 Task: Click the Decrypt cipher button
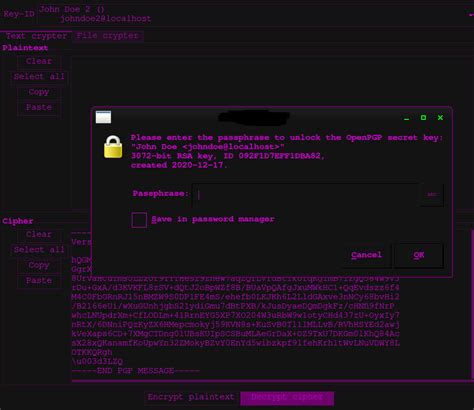coord(287,398)
